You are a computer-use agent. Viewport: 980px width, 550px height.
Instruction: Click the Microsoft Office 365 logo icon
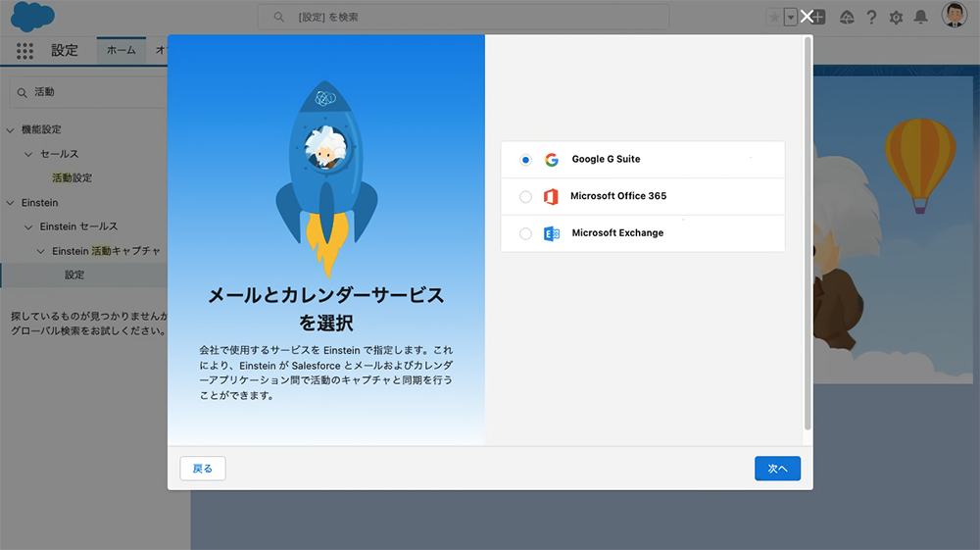point(551,197)
